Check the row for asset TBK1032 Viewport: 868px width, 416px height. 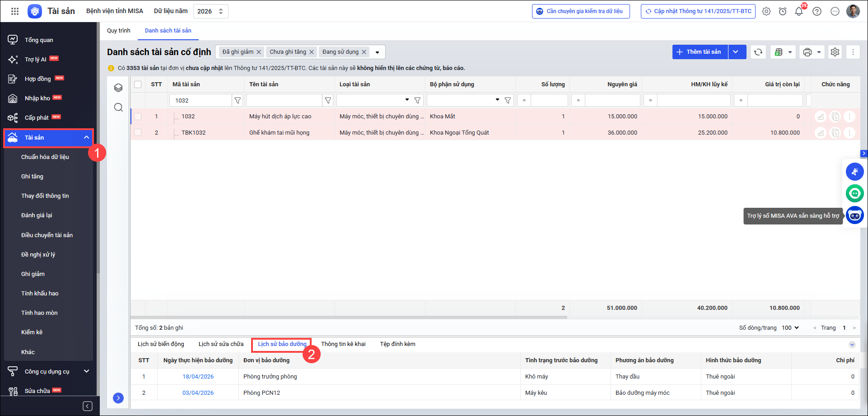tap(138, 133)
